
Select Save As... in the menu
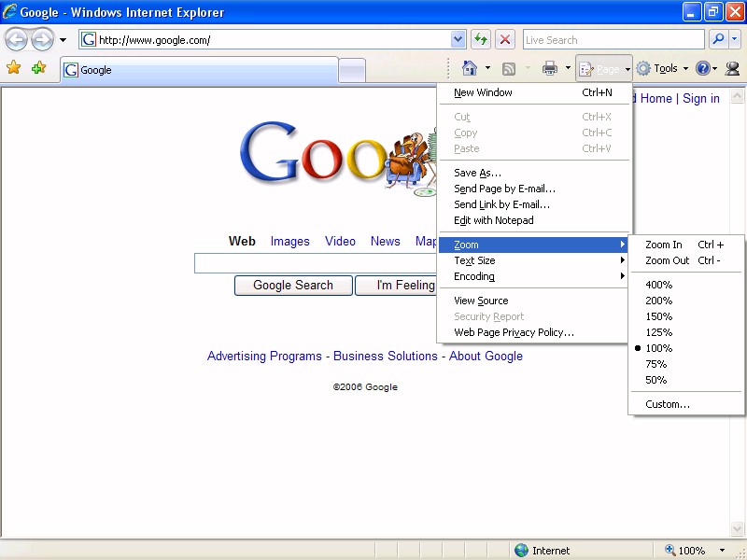pyautogui.click(x=533, y=173)
